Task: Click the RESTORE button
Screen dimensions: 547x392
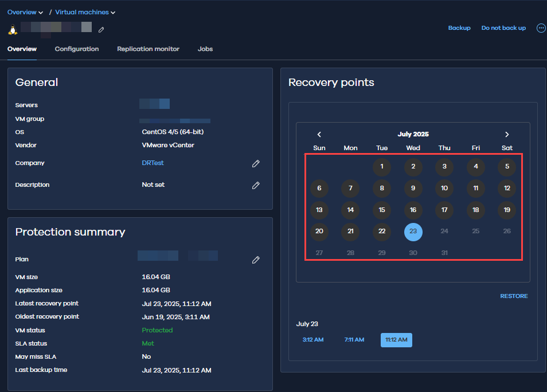Action: (x=514, y=296)
